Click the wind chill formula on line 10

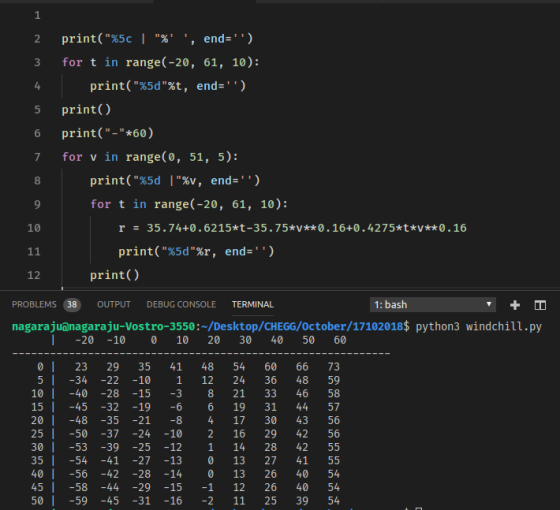click(292, 228)
